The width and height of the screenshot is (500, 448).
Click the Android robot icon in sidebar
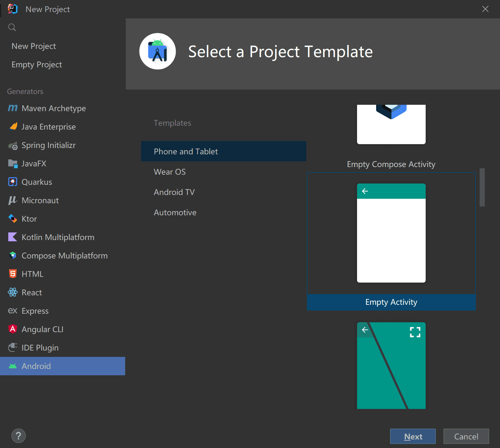(13, 366)
